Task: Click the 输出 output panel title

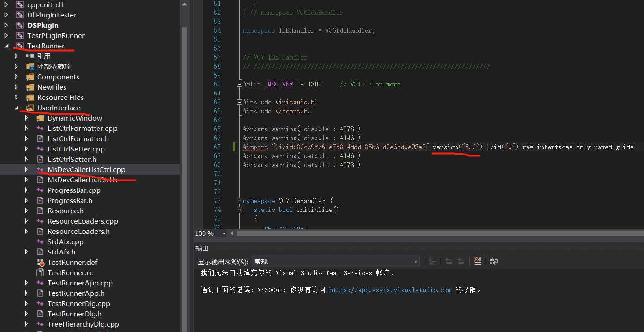Action: click(x=202, y=248)
